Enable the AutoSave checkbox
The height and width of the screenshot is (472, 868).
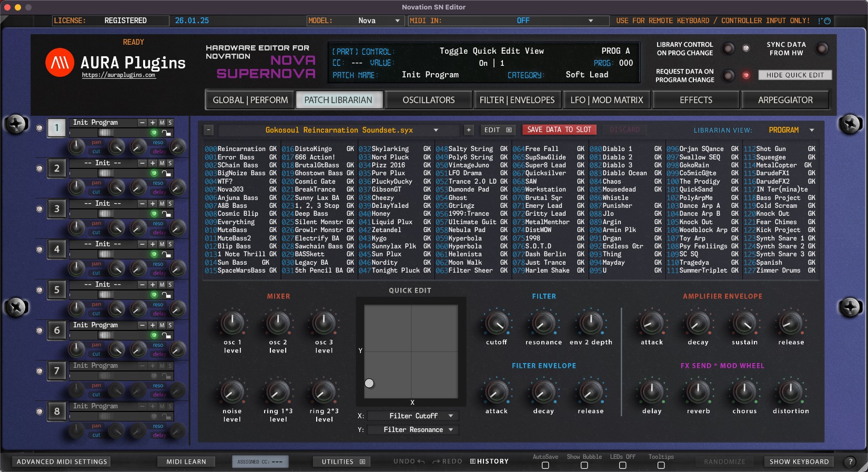(545, 465)
